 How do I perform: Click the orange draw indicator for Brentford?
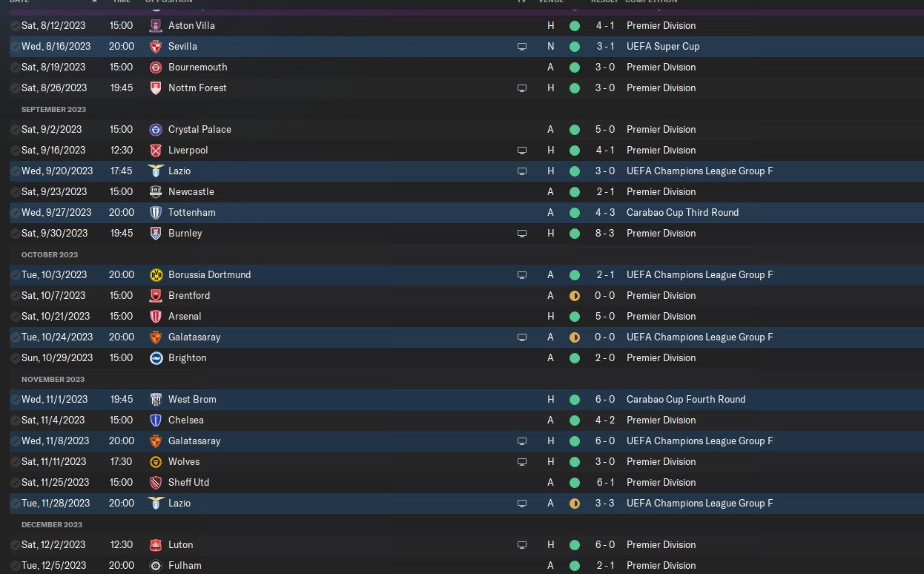click(574, 295)
